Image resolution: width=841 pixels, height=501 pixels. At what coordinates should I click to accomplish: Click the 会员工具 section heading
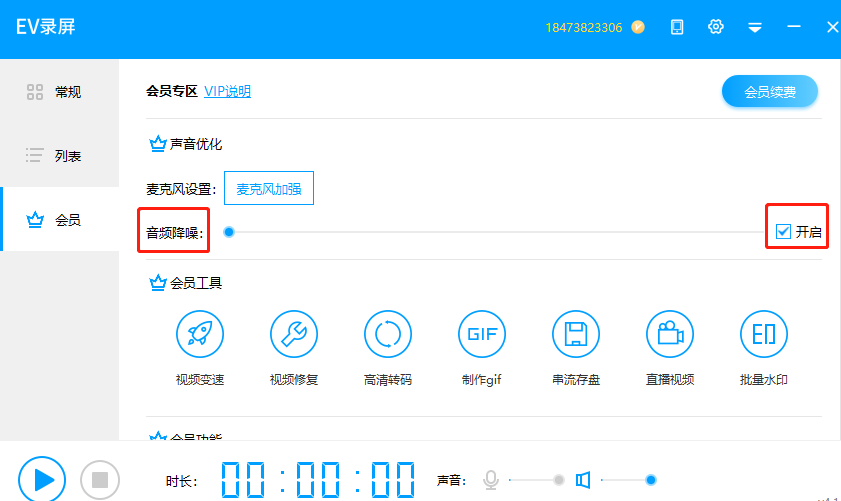point(196,283)
